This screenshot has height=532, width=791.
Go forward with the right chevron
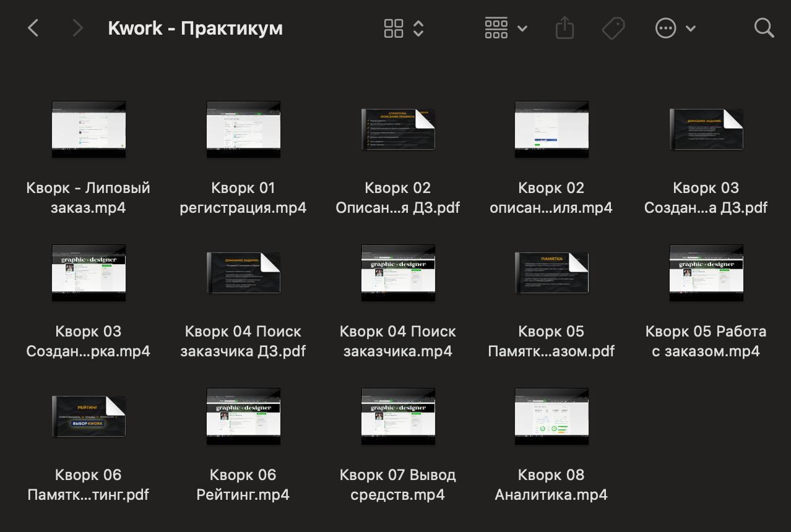point(77,28)
